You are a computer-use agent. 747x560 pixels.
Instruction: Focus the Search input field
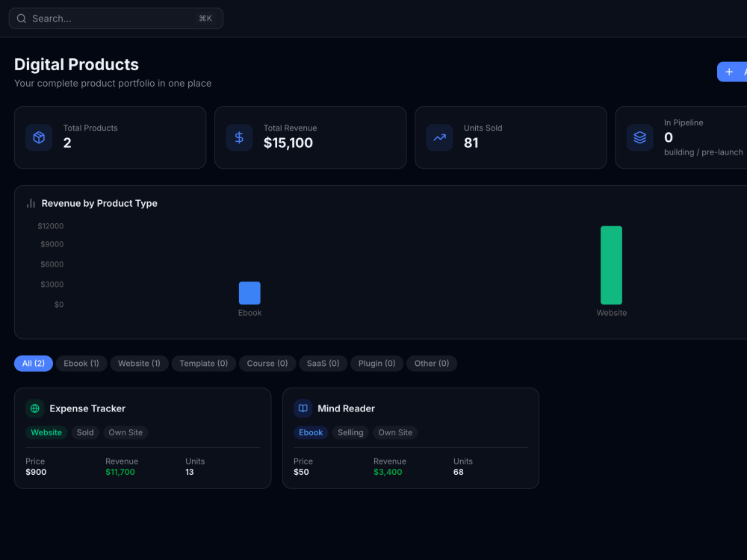(x=116, y=19)
